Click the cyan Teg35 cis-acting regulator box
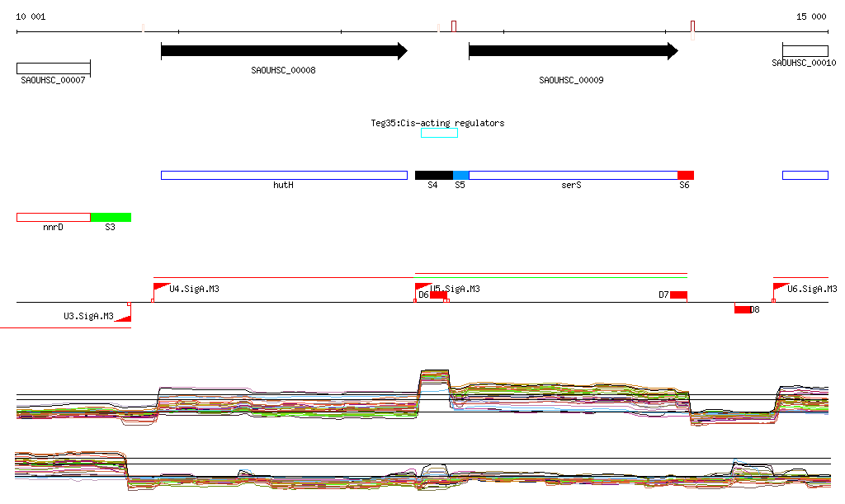The height and width of the screenshot is (504, 845). pos(439,133)
